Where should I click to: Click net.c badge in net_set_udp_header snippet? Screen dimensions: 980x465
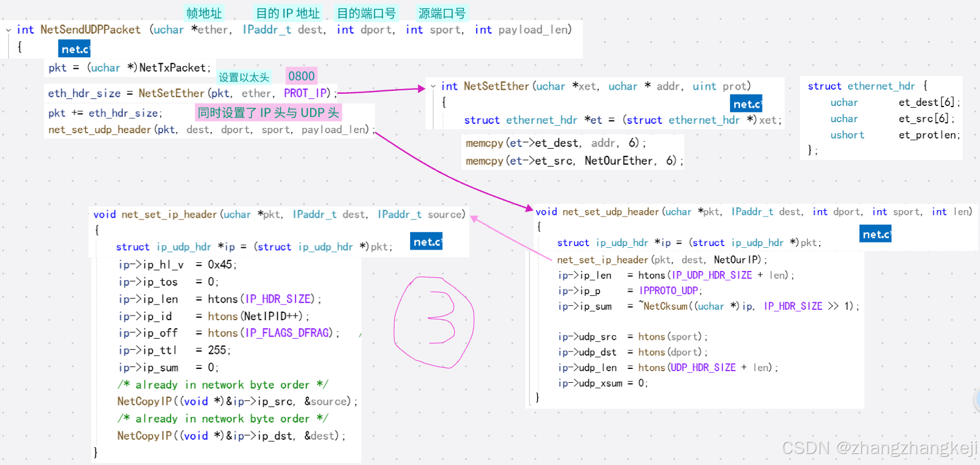click(875, 234)
